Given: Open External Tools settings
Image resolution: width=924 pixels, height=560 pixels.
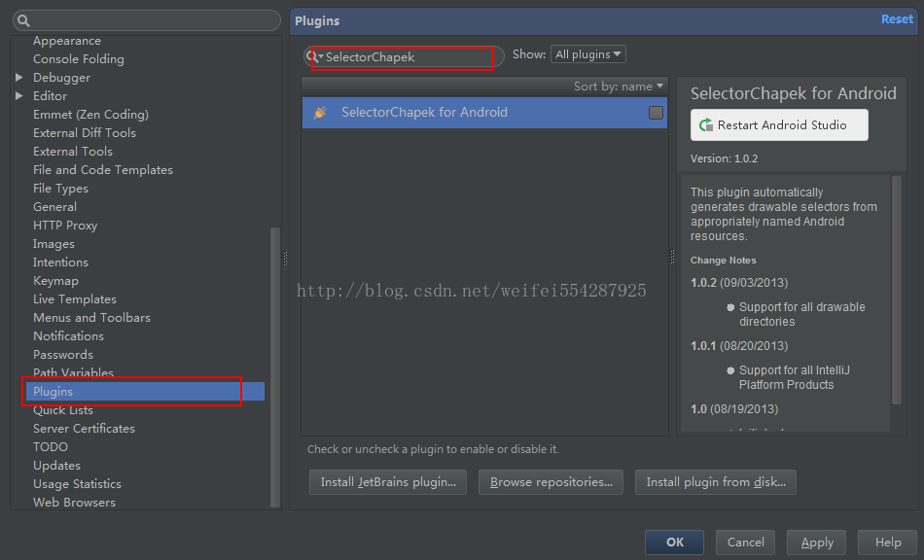Looking at the screenshot, I should coord(73,152).
